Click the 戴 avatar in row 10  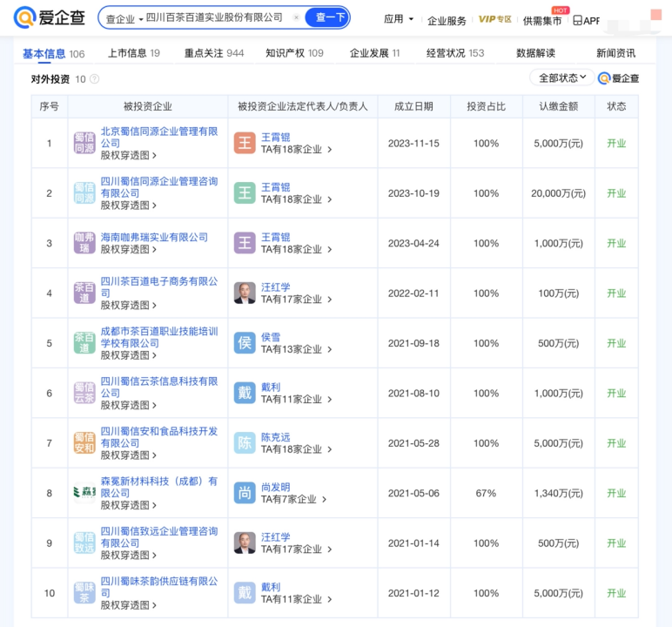coord(245,593)
